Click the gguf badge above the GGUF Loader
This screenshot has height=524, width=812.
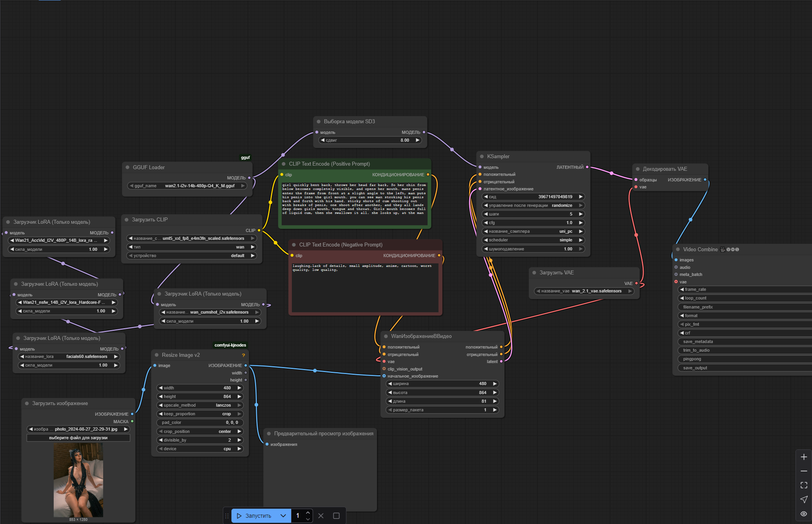point(245,157)
